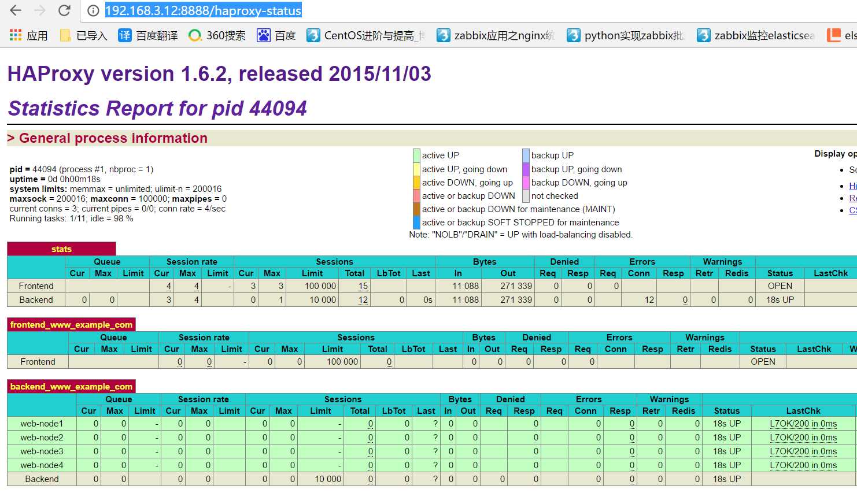
Task: Click Bytes Out 271 339 in stats Frontend
Action: point(516,286)
